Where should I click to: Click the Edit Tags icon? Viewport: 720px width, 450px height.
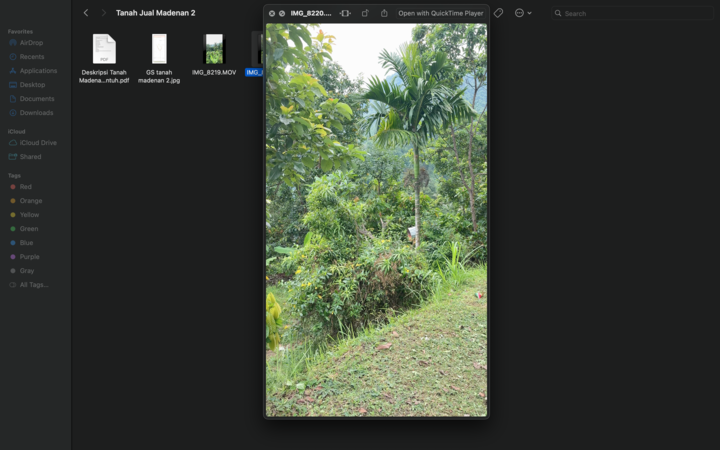point(498,13)
